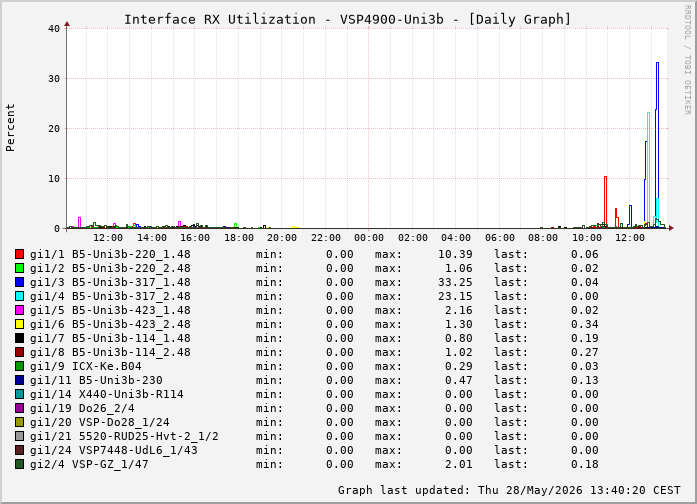The width and height of the screenshot is (697, 504).
Task: Click the max value 1.06 for gi1/2
Action: (459, 268)
